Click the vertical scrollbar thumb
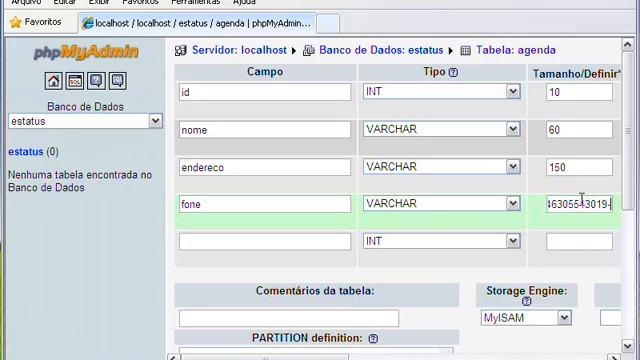The width and height of the screenshot is (640, 360). 628,131
